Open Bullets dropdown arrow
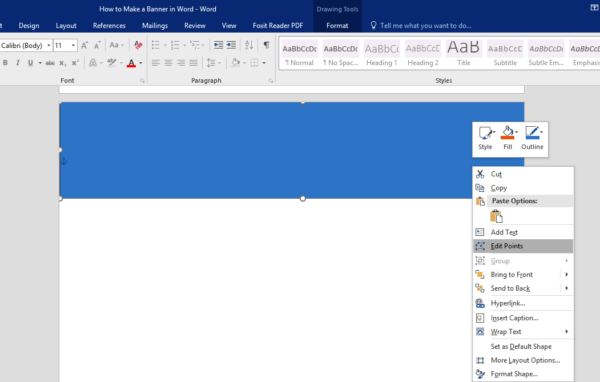The width and height of the screenshot is (600, 382). coord(165,46)
